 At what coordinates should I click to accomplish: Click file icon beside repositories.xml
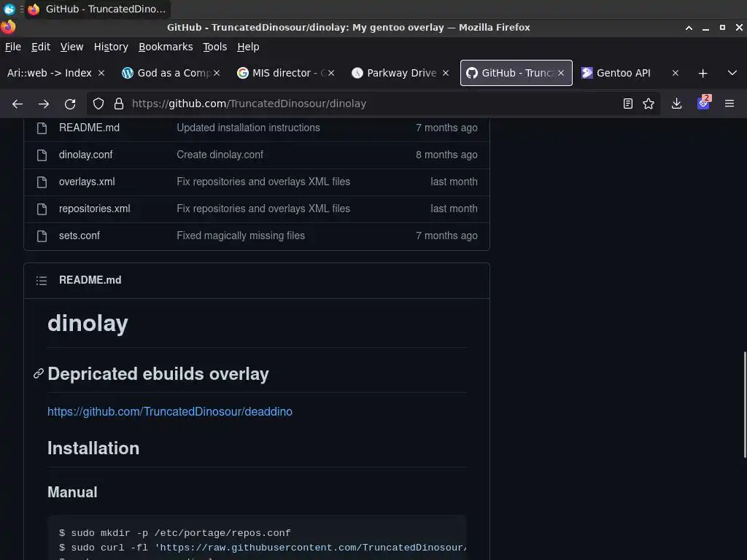[x=42, y=209]
